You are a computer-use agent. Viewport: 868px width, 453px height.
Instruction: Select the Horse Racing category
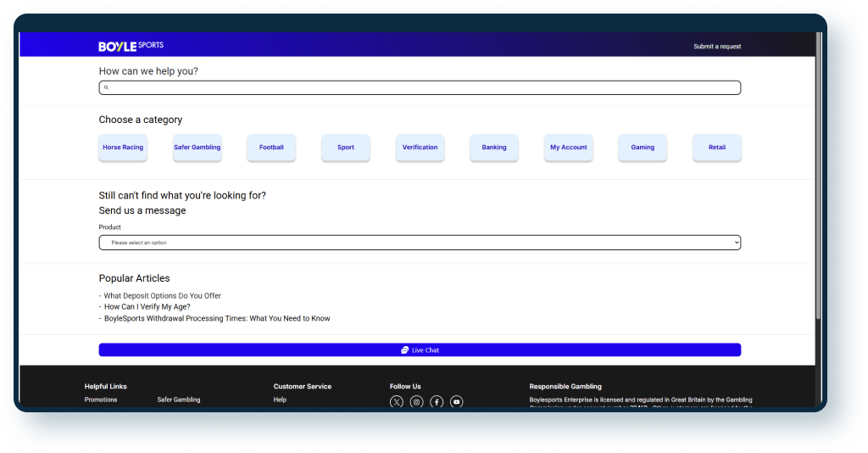click(x=123, y=148)
